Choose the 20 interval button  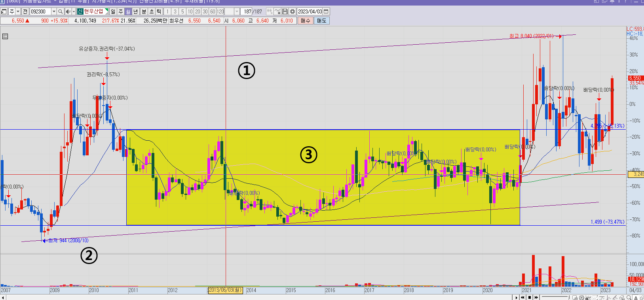(198, 11)
